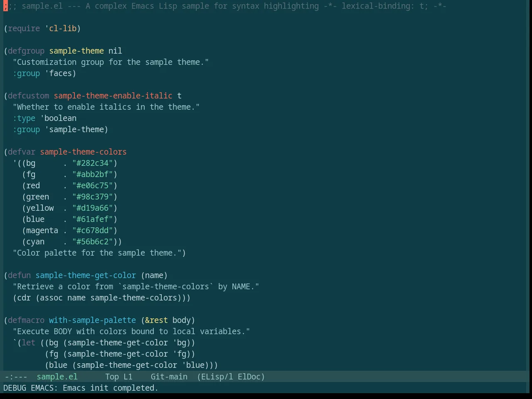Click the "#e06c75" color string
This screenshot has width=532, height=399.
point(93,185)
